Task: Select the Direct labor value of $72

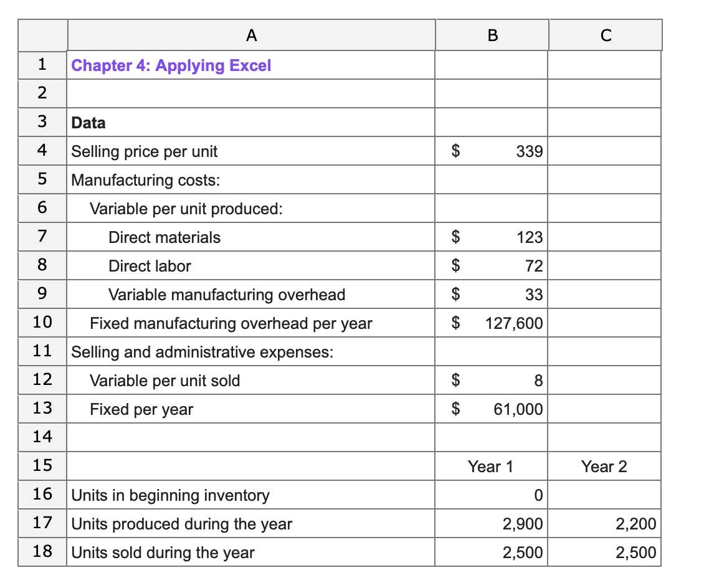Action: click(x=492, y=265)
